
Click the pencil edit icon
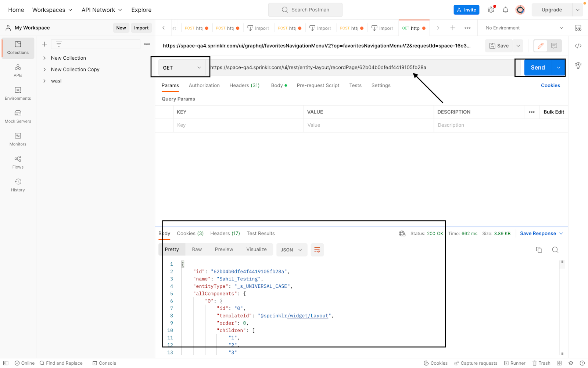click(541, 46)
